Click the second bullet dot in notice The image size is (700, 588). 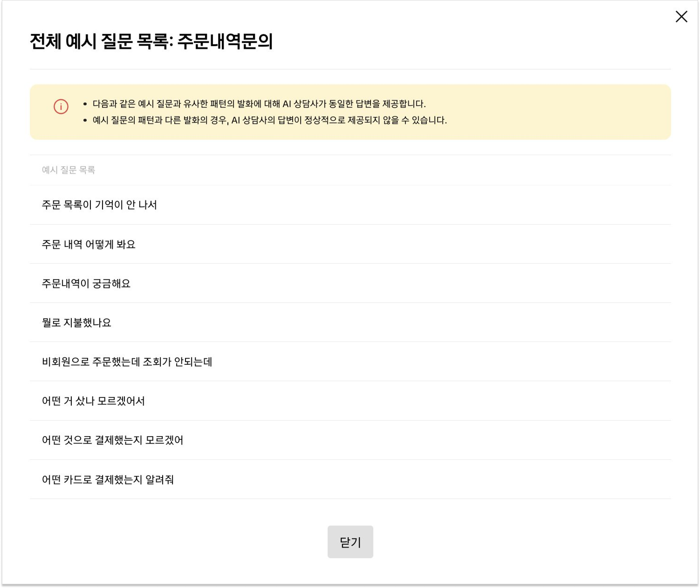click(85, 120)
